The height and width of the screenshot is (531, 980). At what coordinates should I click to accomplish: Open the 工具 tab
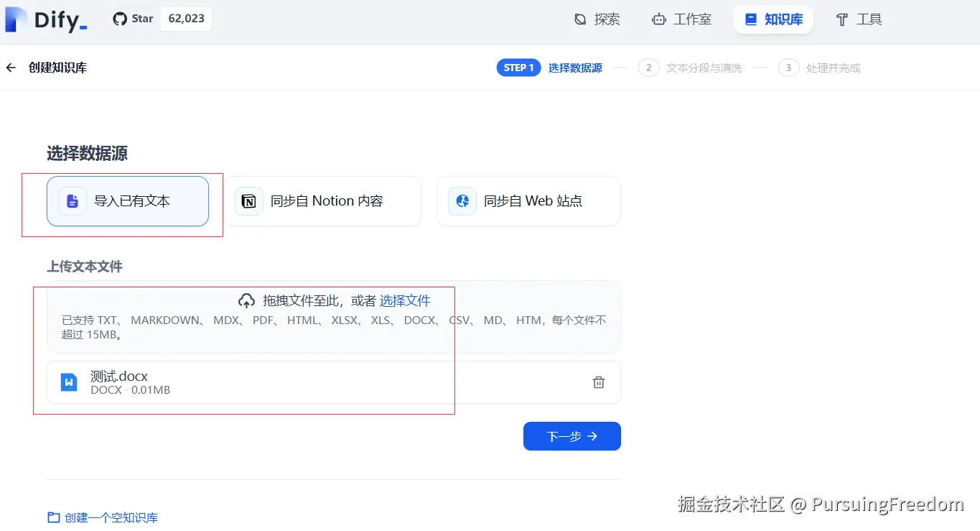(x=859, y=19)
